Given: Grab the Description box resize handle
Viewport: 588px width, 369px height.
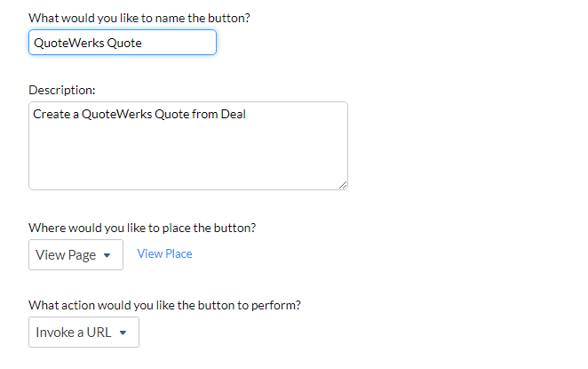Looking at the screenshot, I should [343, 184].
